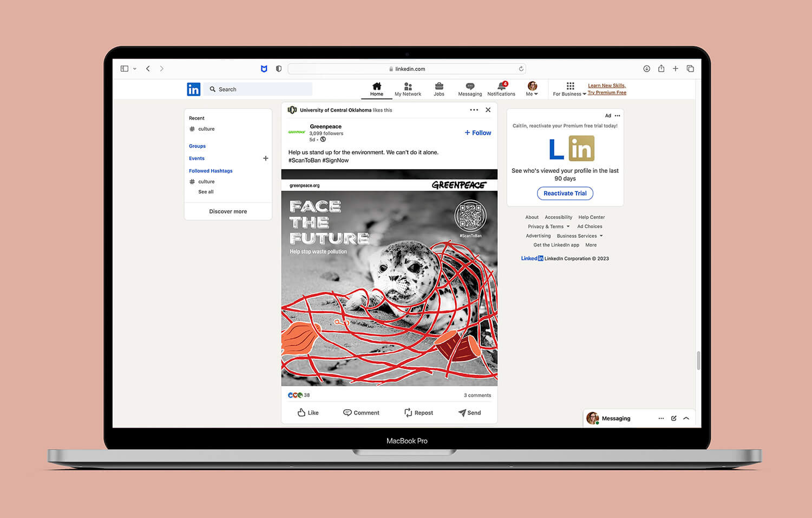Screen dimensions: 812x518
Task: Repost the Greenpeace post
Action: (x=418, y=413)
